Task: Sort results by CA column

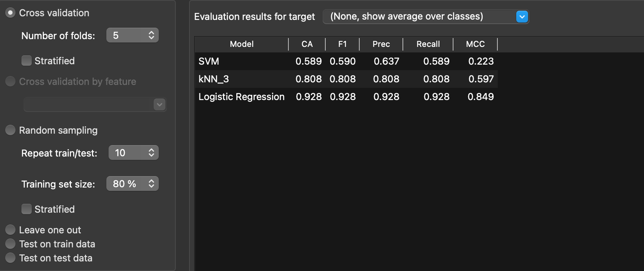Action: point(307,44)
